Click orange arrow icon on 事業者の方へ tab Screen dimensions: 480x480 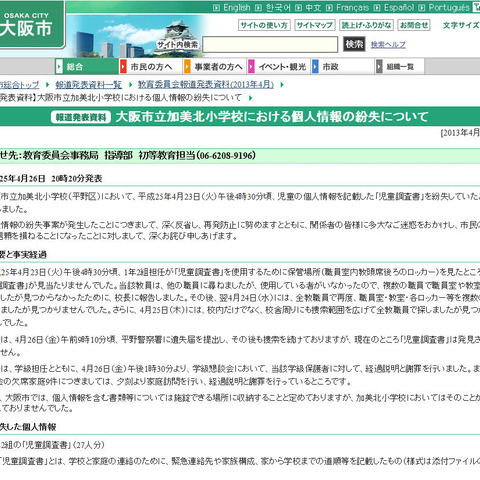(x=187, y=67)
